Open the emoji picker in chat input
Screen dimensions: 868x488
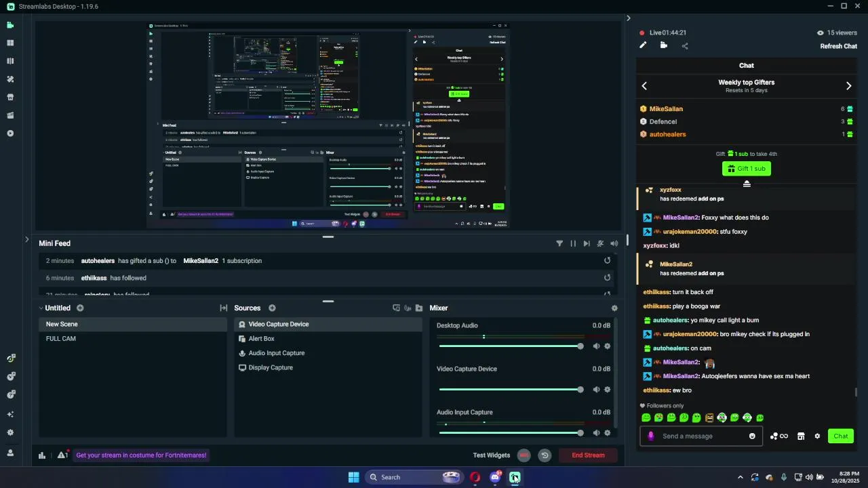[x=752, y=436]
